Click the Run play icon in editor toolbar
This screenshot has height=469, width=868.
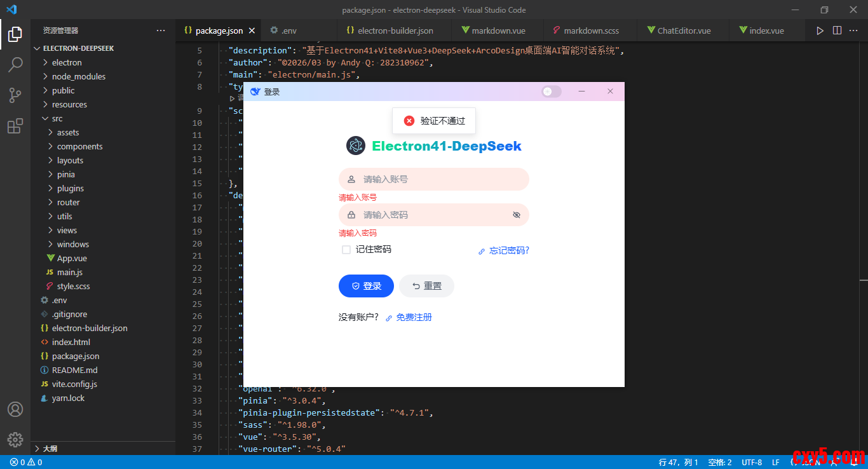pos(820,31)
